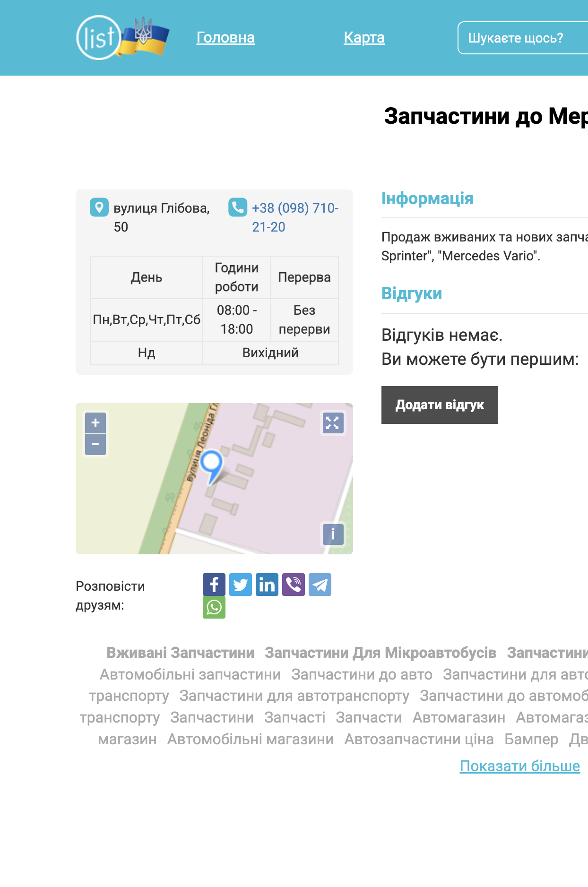The image size is (588, 887).
Task: Open the Запчастини до авто tag
Action: tap(362, 674)
